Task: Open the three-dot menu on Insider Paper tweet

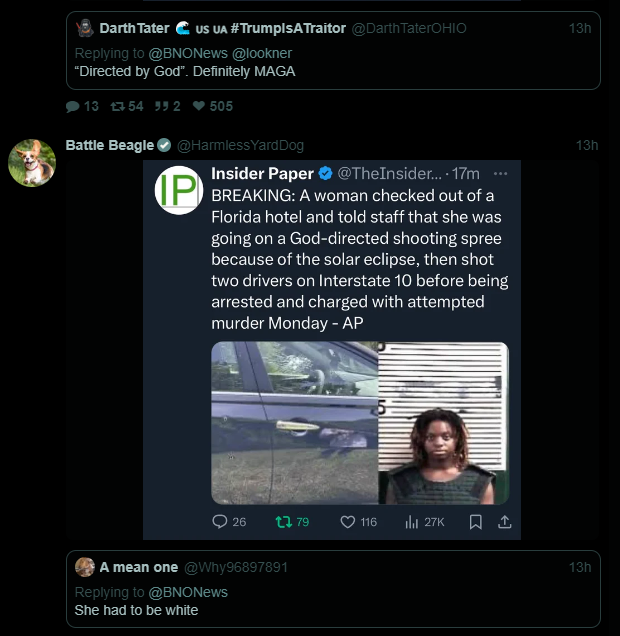Action: pyautogui.click(x=500, y=173)
